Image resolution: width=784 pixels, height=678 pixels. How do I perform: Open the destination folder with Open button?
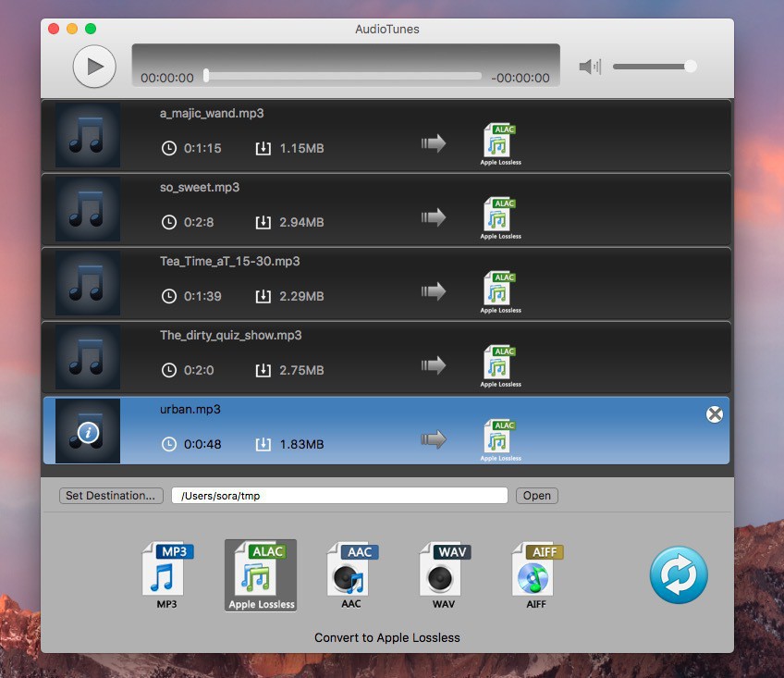coord(536,496)
